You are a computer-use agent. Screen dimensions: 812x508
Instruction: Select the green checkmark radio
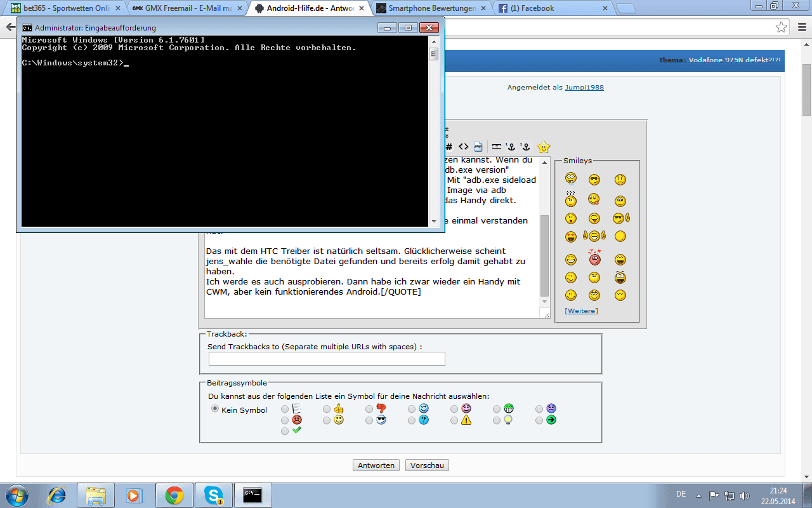[285, 431]
